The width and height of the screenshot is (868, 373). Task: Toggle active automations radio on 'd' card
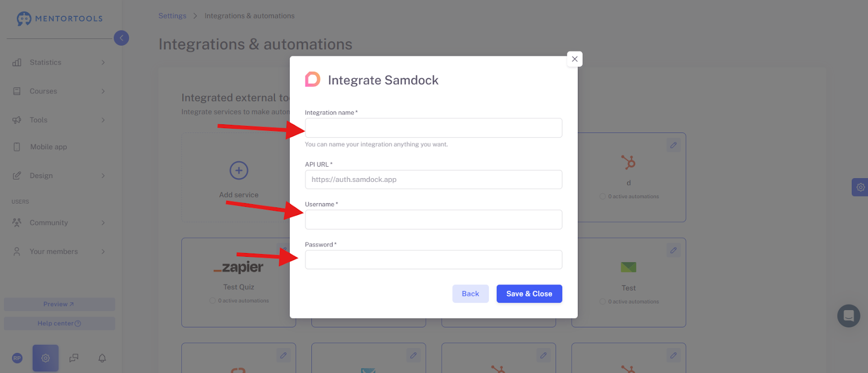[603, 197]
